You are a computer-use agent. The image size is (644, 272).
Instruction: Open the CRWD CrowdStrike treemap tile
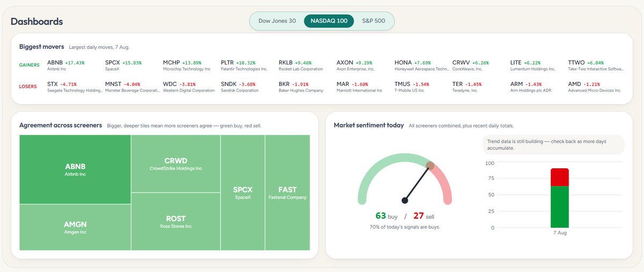tap(175, 164)
